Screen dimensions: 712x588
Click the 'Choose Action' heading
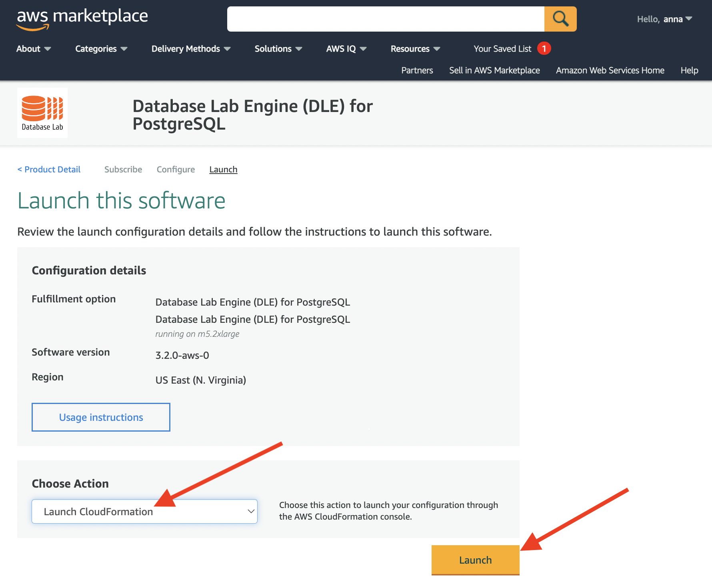tap(70, 484)
